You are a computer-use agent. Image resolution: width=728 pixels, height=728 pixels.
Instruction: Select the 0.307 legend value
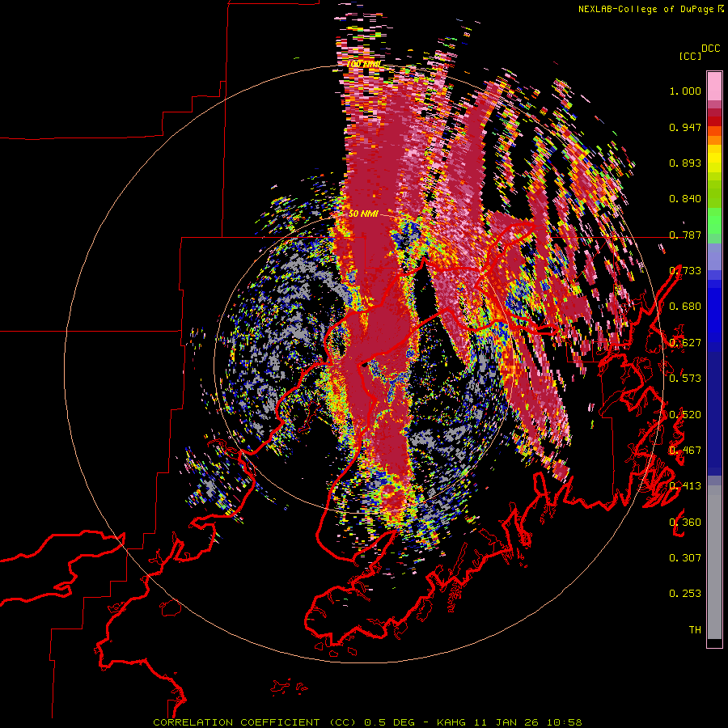coord(685,557)
